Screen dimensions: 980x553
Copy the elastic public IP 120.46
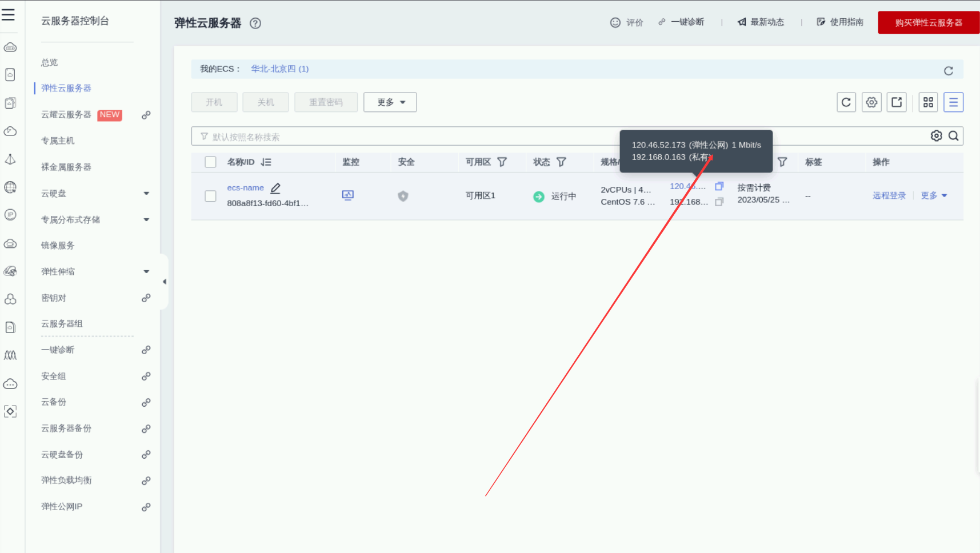(x=719, y=186)
